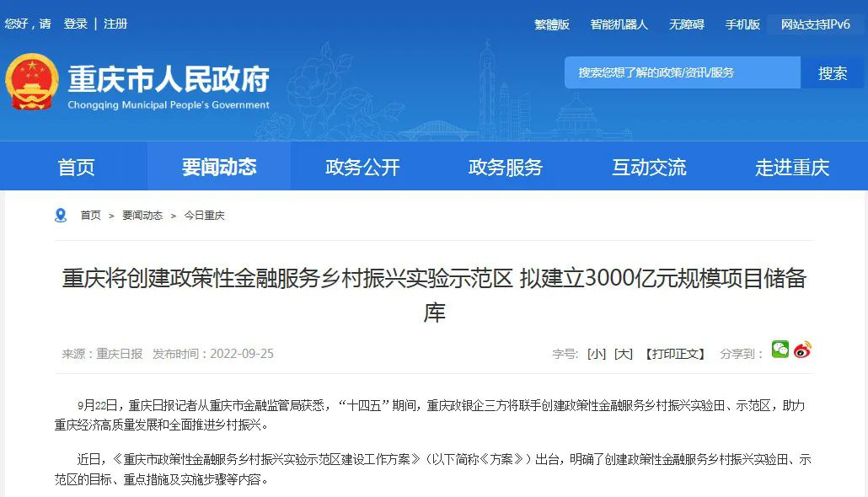
Task: Open 政务服务 navigation tab
Action: (x=506, y=167)
